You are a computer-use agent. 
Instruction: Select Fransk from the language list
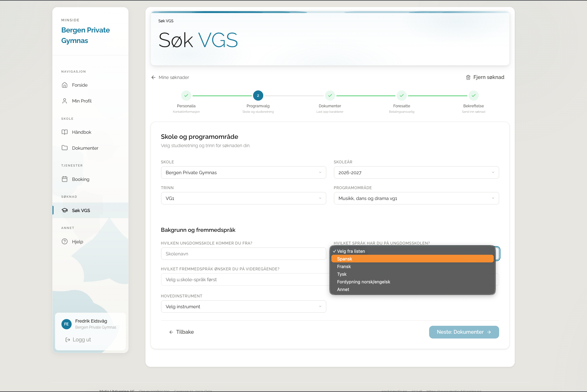(413, 267)
